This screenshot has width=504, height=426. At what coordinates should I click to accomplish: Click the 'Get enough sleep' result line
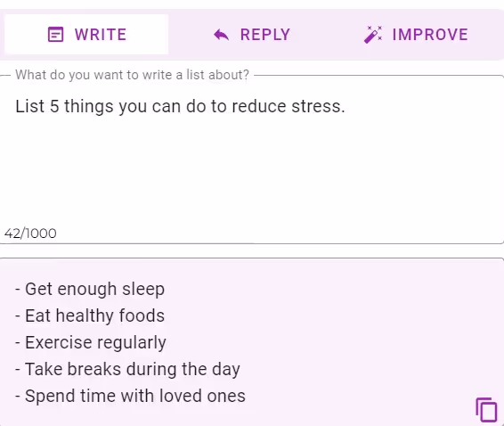click(90, 289)
